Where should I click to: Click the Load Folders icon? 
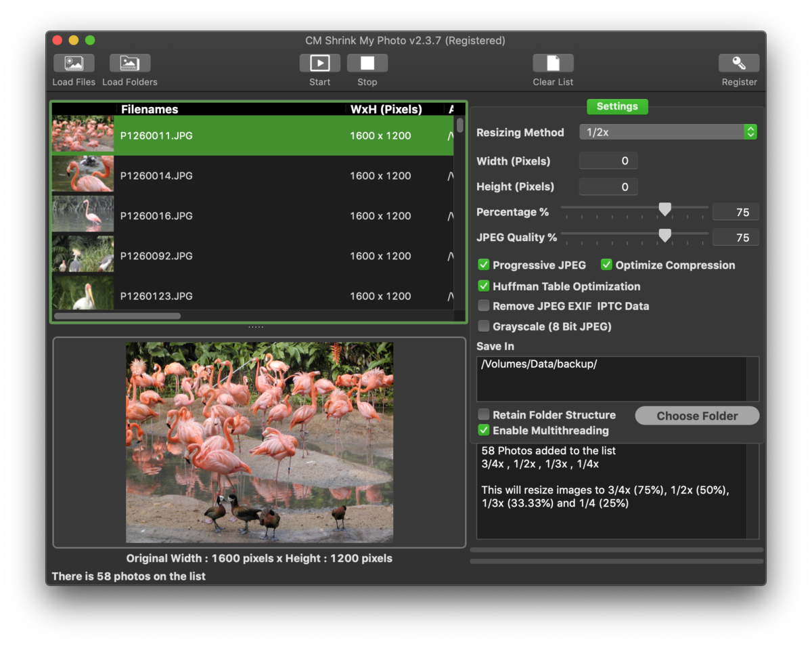pos(129,62)
